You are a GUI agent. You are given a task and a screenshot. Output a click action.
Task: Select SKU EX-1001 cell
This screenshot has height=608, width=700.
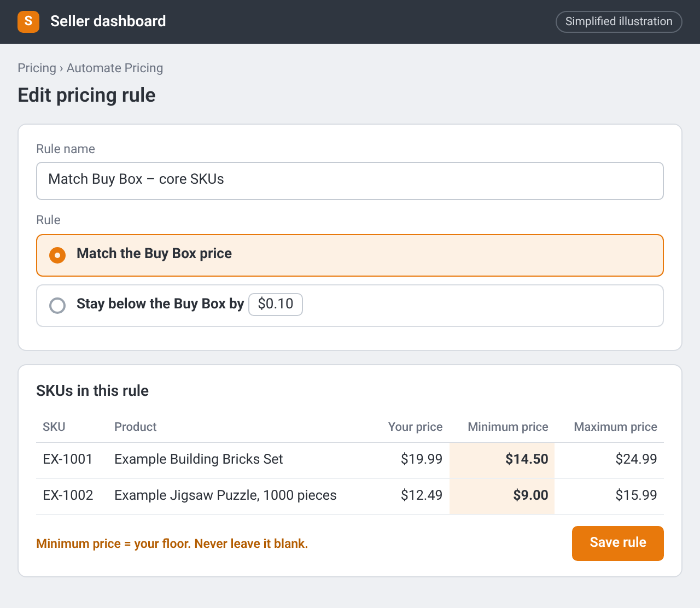(68, 459)
